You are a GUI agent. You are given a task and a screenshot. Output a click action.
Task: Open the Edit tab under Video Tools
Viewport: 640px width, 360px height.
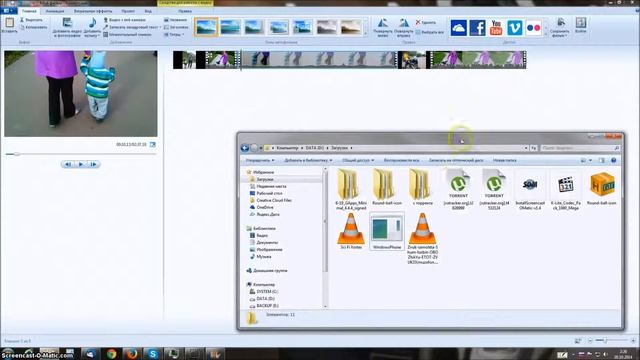pos(185,11)
